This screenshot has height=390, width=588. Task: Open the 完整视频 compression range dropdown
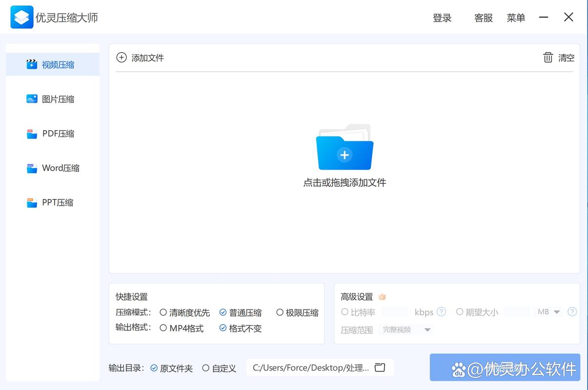tap(406, 330)
